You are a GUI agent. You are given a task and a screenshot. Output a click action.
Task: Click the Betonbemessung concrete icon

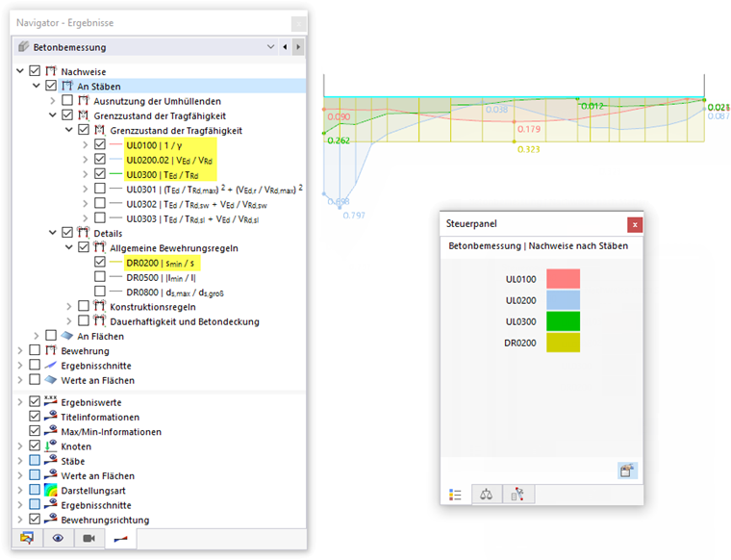click(x=23, y=46)
